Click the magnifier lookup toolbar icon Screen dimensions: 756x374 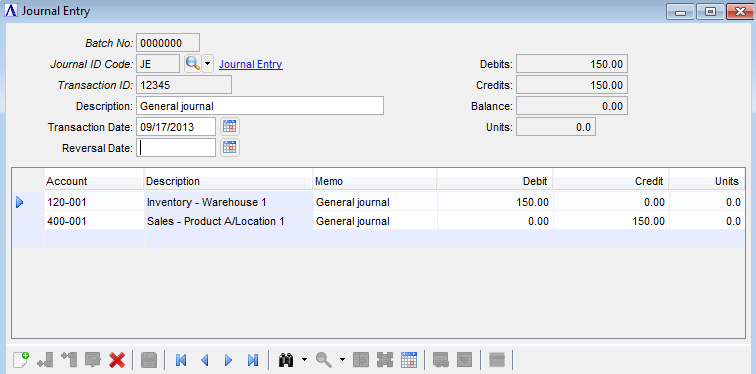(x=324, y=360)
